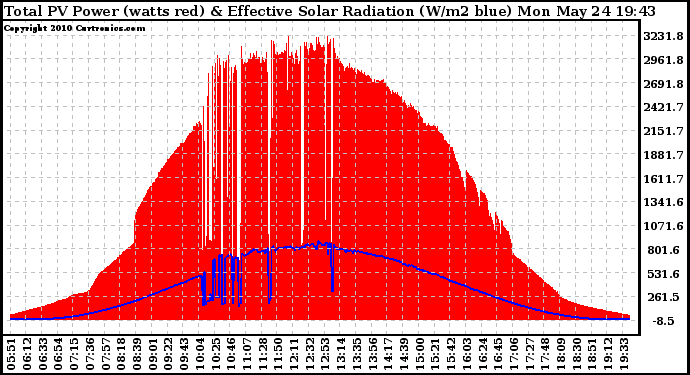This screenshot has width=690, height=375.
Task: Click the 08:18 time label
Action: point(121,354)
